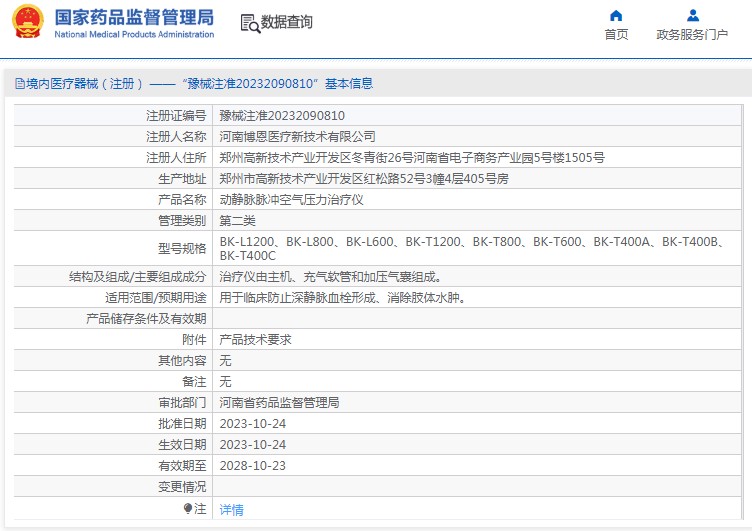Click the 适用范围/预期用途 label
752x531 pixels.
[x=156, y=298]
